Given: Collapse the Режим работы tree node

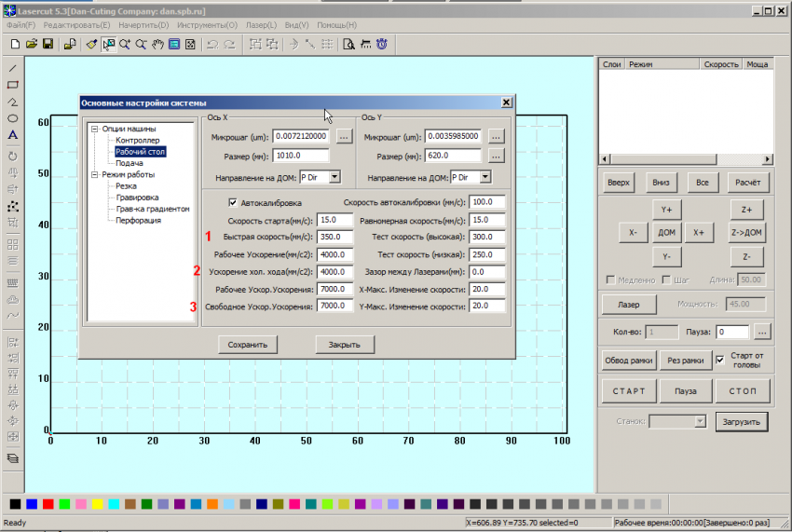Looking at the screenshot, I should (94, 174).
